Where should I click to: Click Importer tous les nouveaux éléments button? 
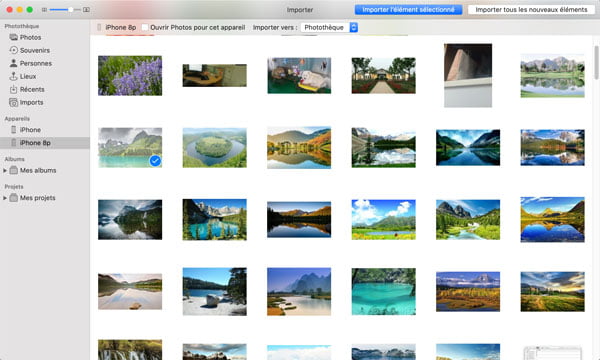(x=531, y=10)
